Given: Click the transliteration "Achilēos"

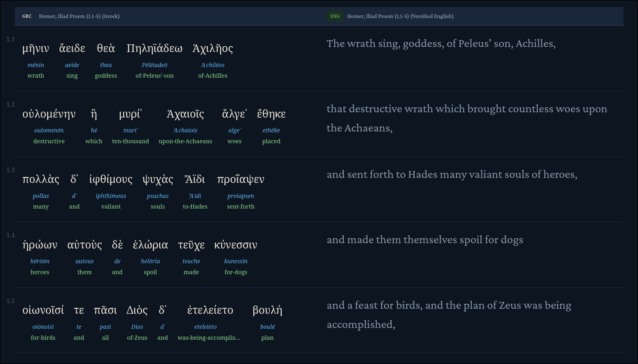Looking at the screenshot, I should coord(213,65).
